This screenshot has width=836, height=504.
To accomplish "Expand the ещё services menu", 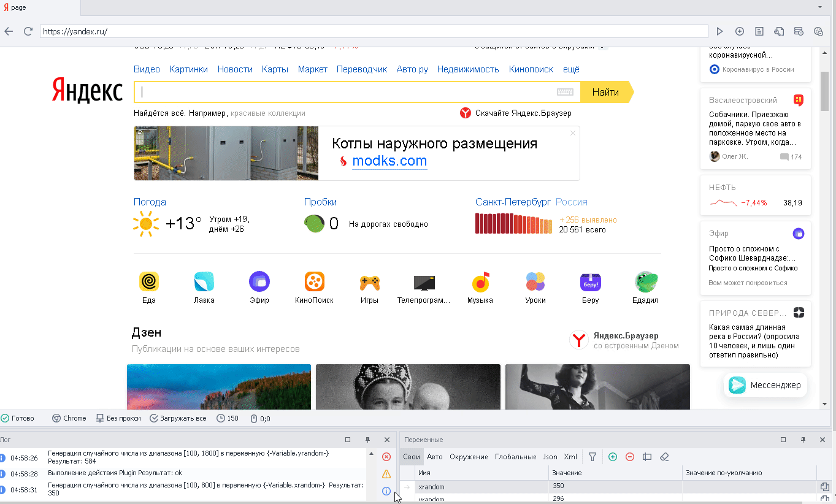I will tap(571, 69).
